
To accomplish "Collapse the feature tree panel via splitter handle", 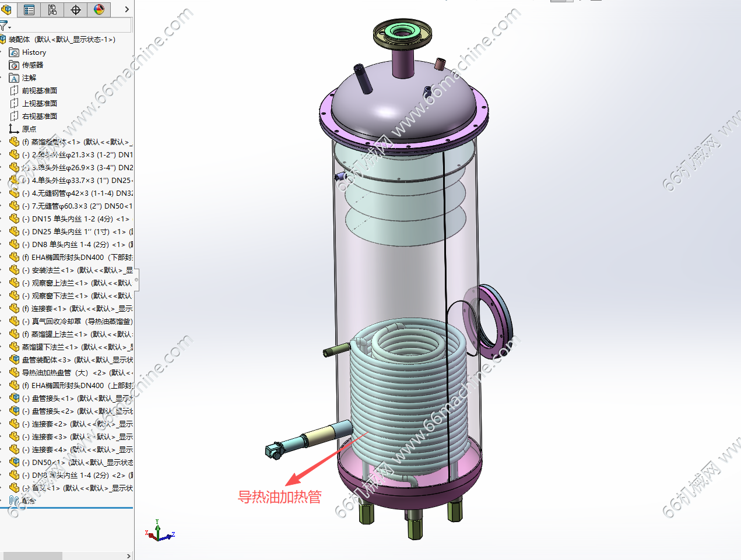I will (x=136, y=280).
